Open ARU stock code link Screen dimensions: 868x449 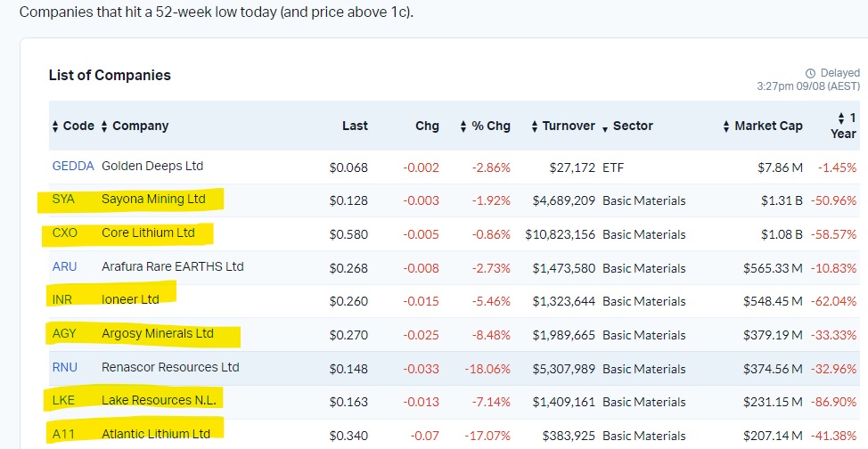64,266
